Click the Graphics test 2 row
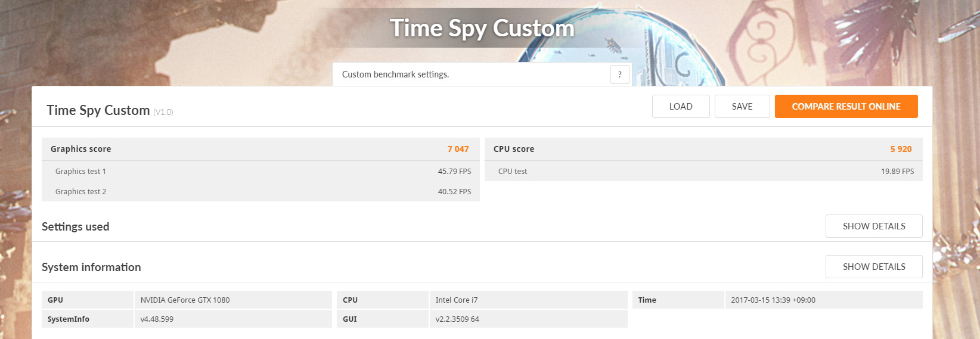 point(260,191)
